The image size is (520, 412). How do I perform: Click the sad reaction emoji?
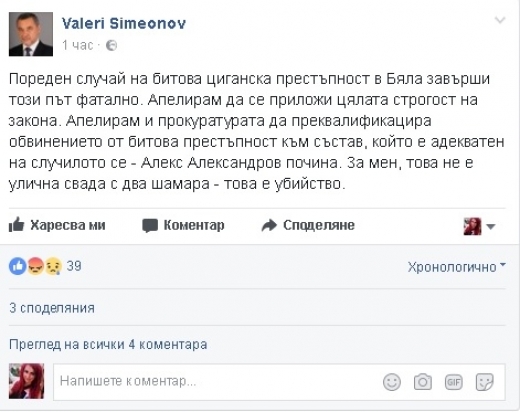click(x=53, y=266)
